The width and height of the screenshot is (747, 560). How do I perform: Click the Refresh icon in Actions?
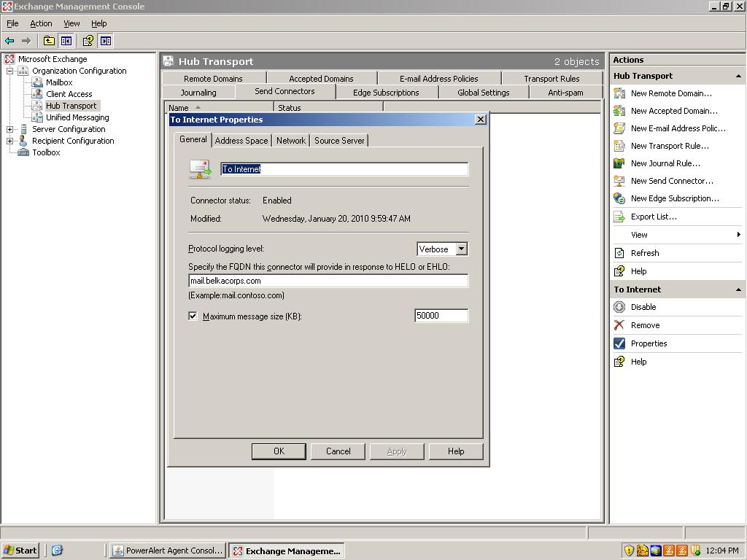pyautogui.click(x=619, y=253)
